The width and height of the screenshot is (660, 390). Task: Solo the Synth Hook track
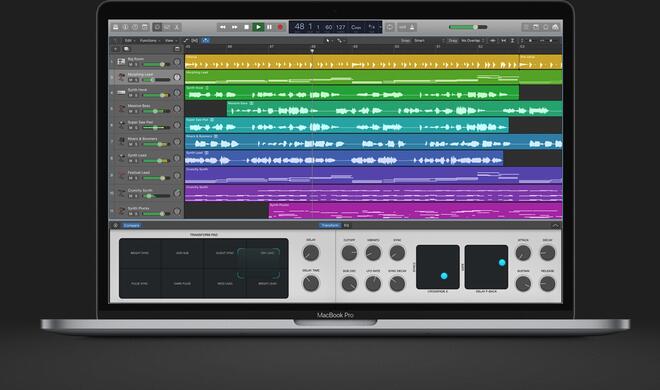click(x=136, y=96)
